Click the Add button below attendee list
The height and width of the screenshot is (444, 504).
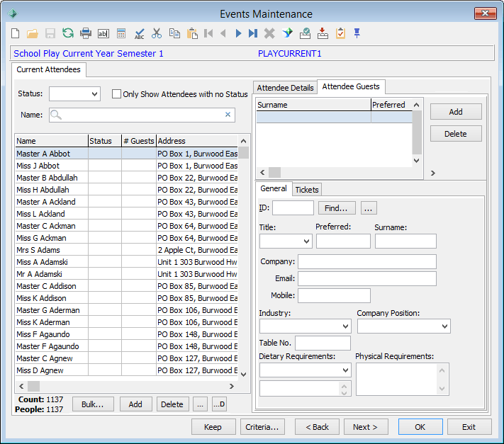coord(135,404)
